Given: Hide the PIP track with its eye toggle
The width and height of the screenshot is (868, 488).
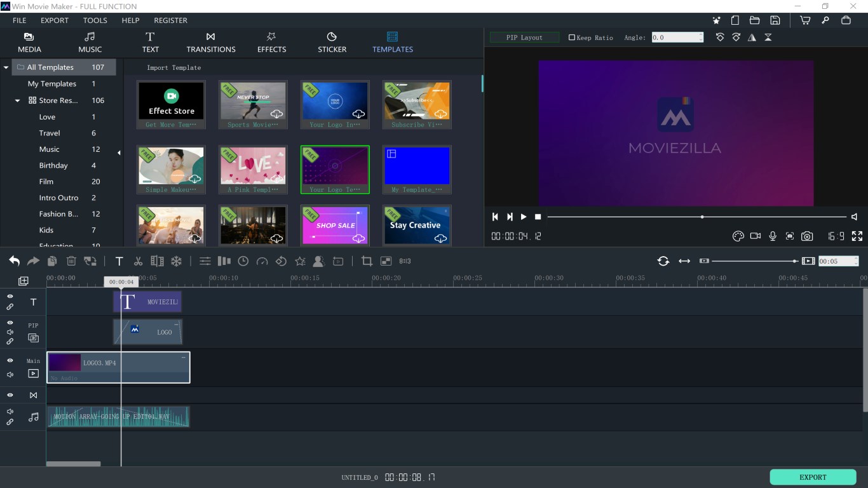Looking at the screenshot, I should (x=10, y=321).
